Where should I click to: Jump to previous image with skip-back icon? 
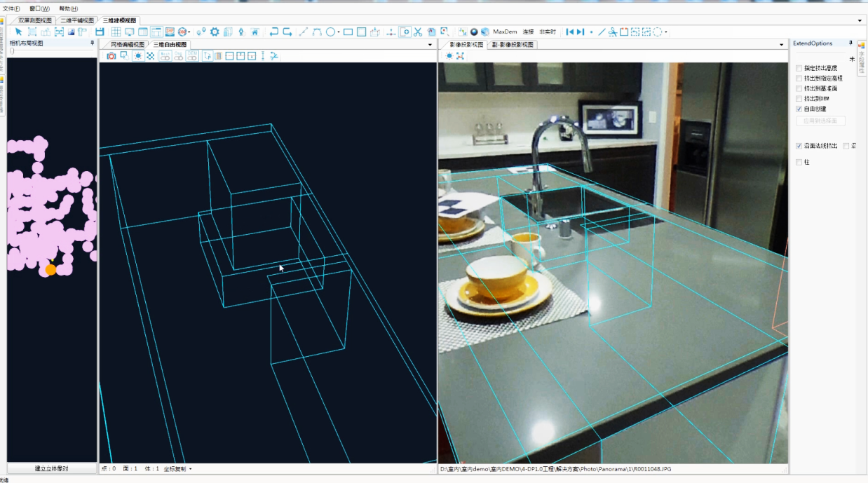pyautogui.click(x=570, y=32)
